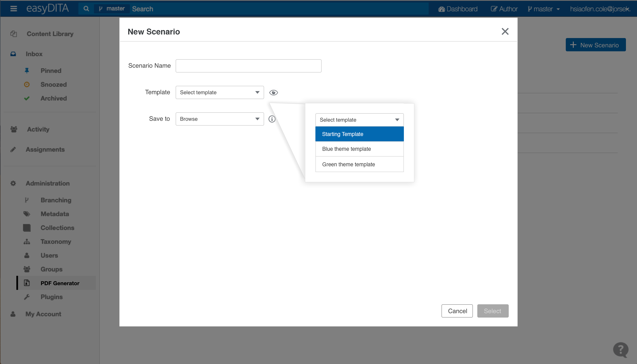Open My Account page
Screen dimensions: 637x364
pos(43,314)
